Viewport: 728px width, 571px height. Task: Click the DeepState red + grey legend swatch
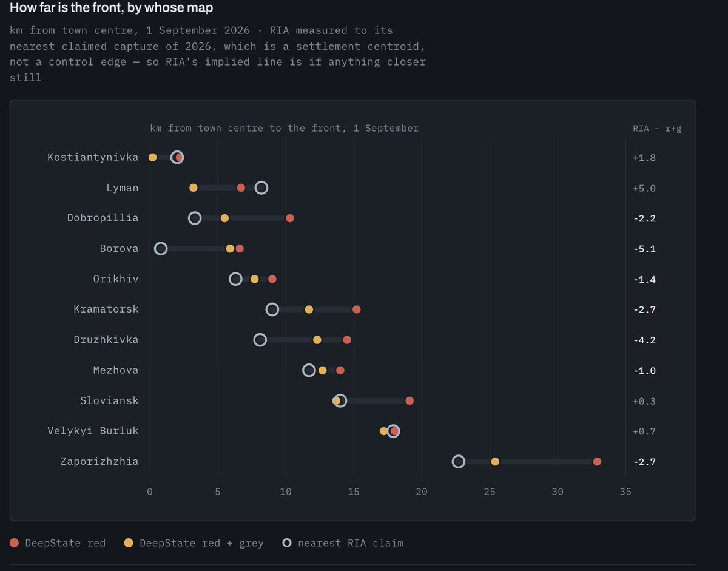[129, 543]
